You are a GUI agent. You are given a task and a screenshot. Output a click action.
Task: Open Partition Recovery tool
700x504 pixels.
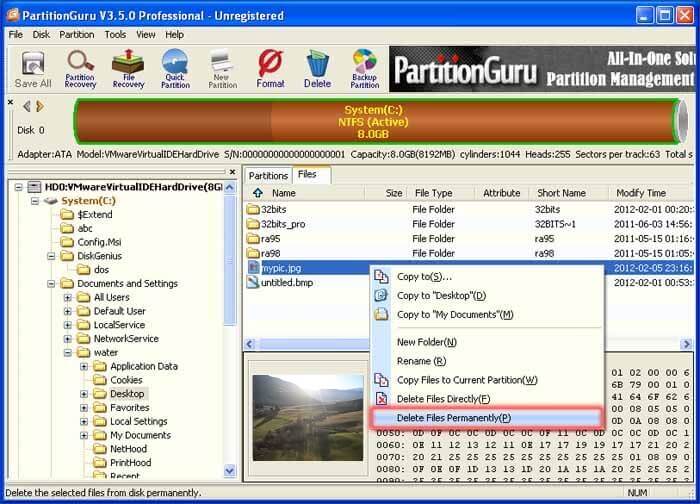pos(80,69)
